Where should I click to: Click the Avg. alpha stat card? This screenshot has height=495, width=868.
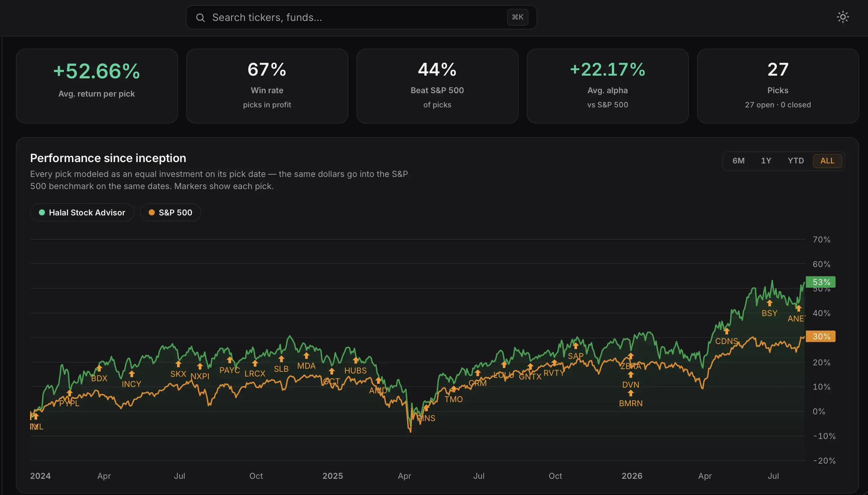tap(607, 86)
